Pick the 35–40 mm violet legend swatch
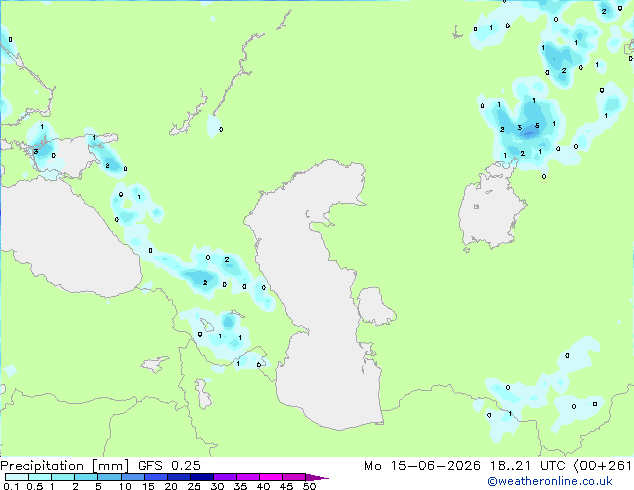 (248, 477)
